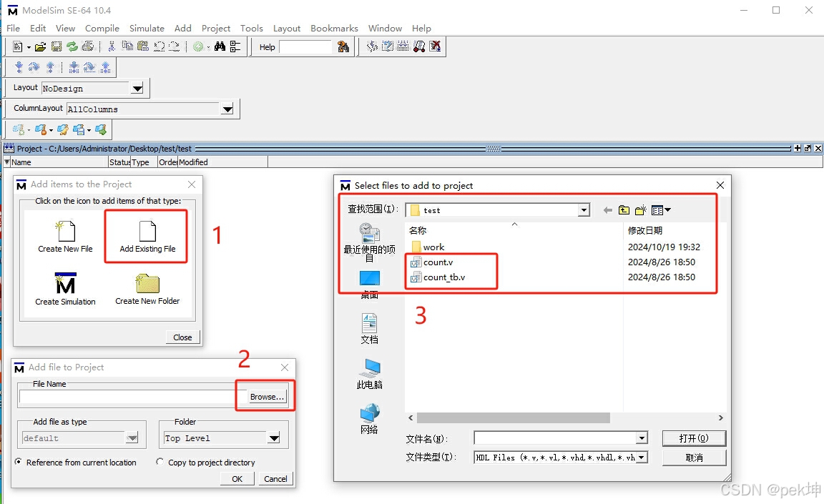This screenshot has height=504, width=824.
Task: Select Copy to project directory radio button
Action: pyautogui.click(x=160, y=462)
